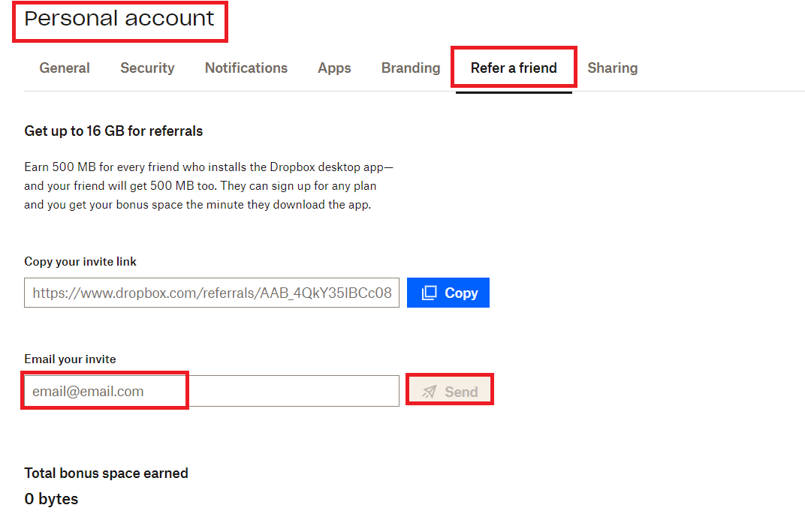Viewport: 805px width, 532px height.
Task: Click the 'Earn 500 MB for every friend' paragraph
Action: click(209, 186)
